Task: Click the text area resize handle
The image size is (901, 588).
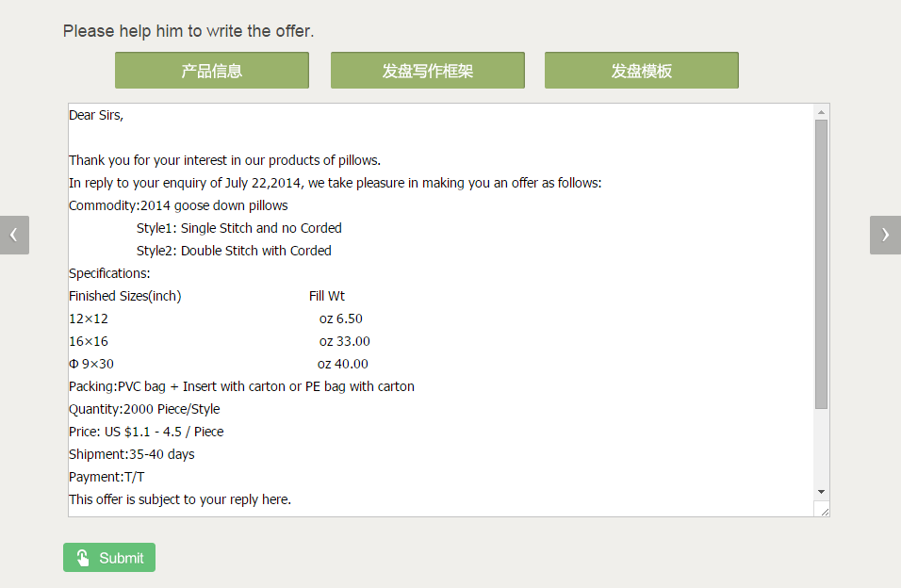Action: click(824, 510)
